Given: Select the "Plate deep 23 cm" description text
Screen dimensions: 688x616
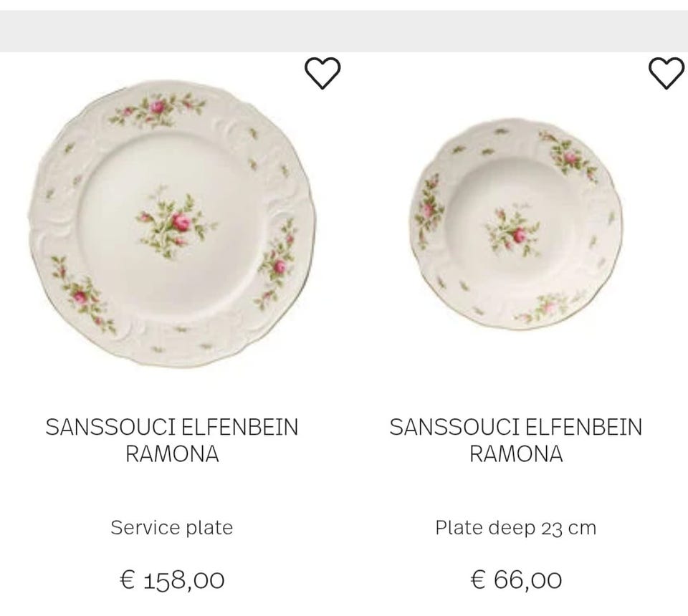Looking at the screenshot, I should click(x=516, y=528).
